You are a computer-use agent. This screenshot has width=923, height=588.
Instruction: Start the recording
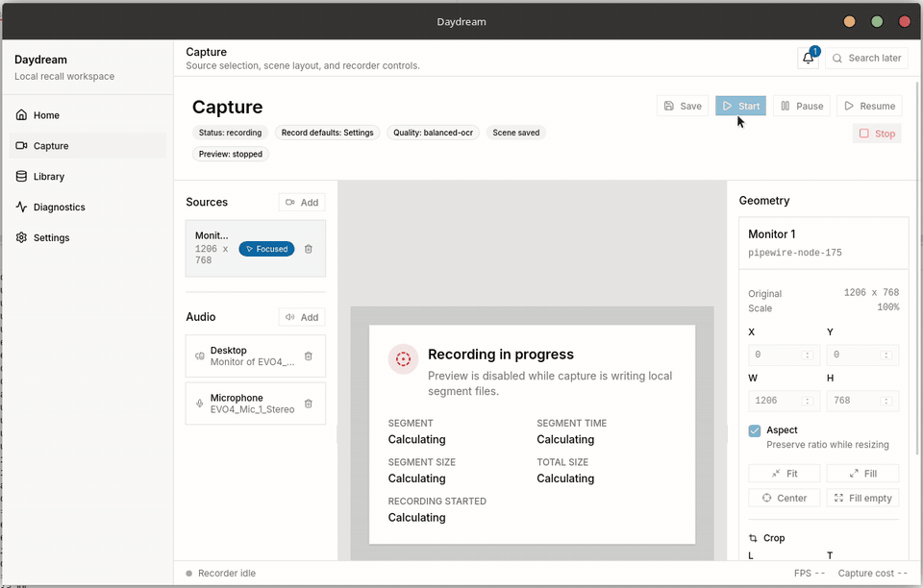740,106
